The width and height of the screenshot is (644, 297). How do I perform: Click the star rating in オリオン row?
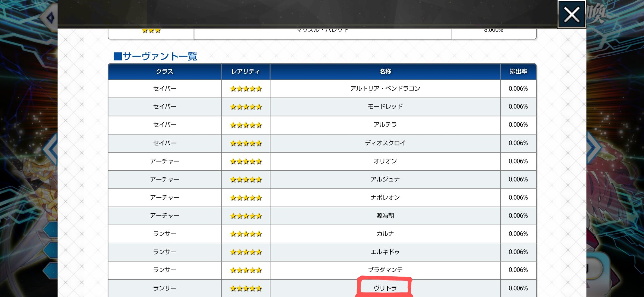coord(246,161)
